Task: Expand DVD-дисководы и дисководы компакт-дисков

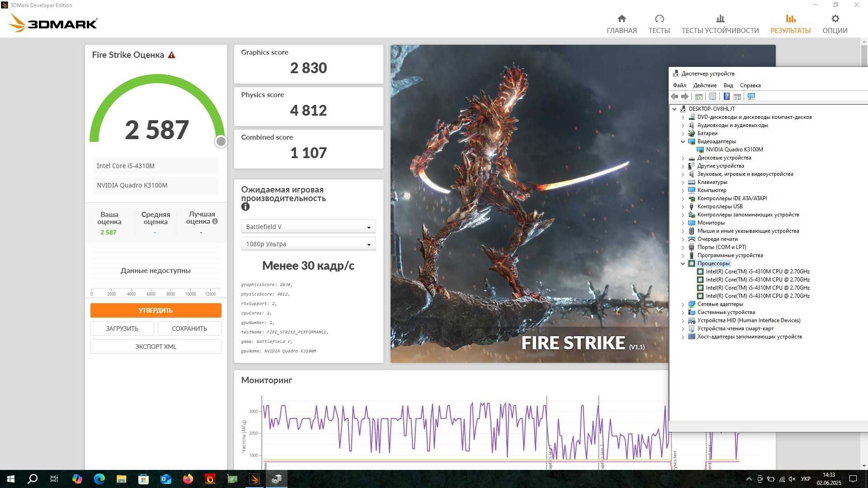Action: pos(683,117)
